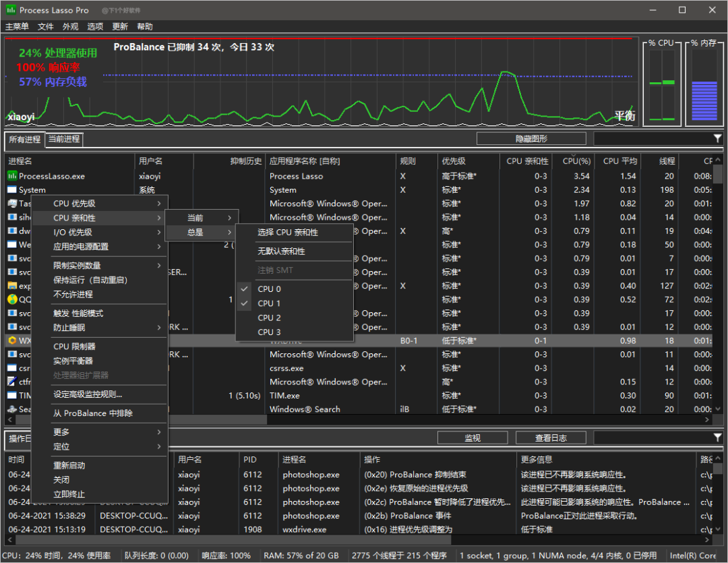
Task: Uncheck CPU 1 affinity
Action: tap(269, 303)
